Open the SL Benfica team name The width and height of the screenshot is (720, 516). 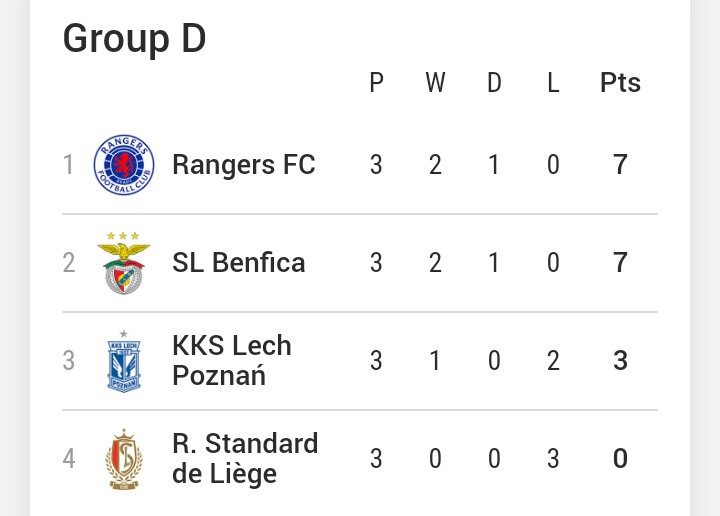[x=239, y=263]
